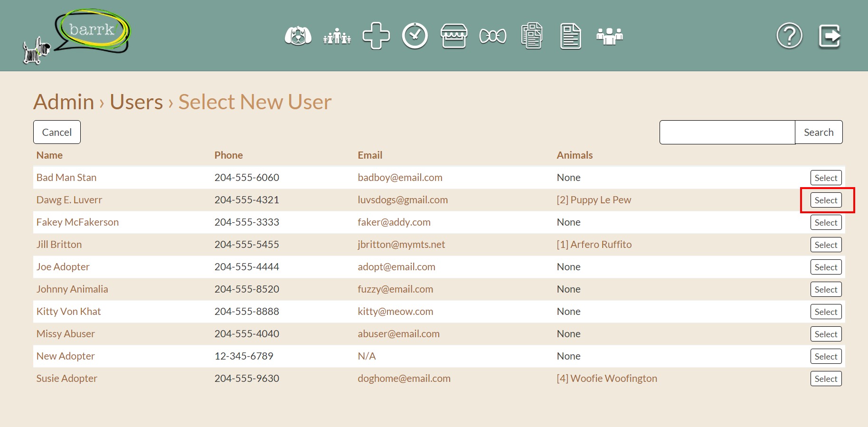Open the users group icon
The width and height of the screenshot is (868, 427).
[x=610, y=36]
